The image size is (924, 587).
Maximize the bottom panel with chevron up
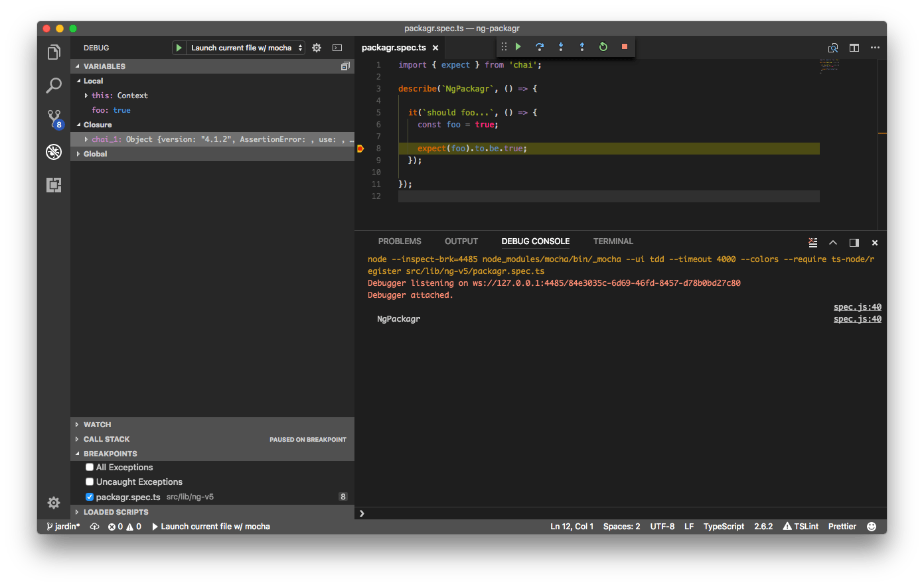pos(833,243)
